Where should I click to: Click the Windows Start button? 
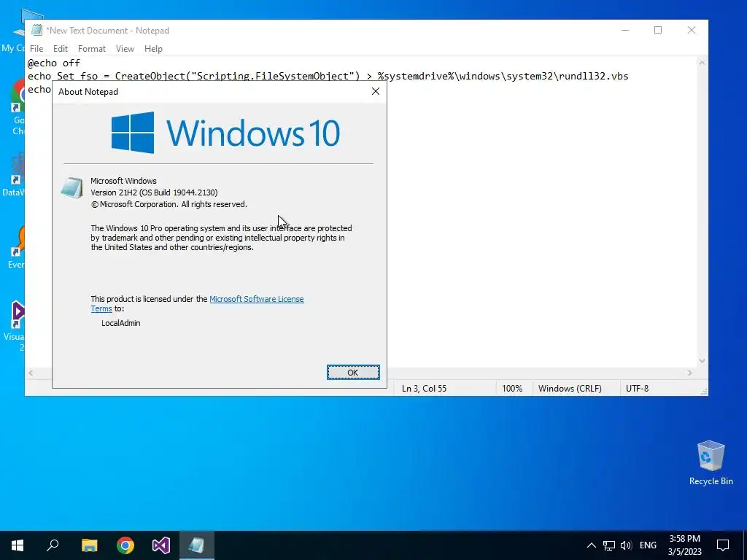tap(18, 545)
